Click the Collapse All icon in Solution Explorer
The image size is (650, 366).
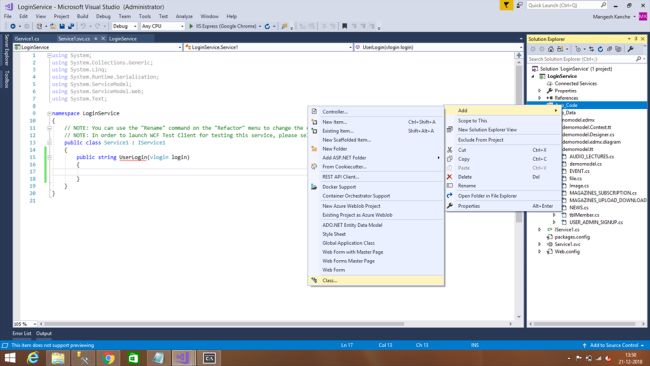click(609, 49)
